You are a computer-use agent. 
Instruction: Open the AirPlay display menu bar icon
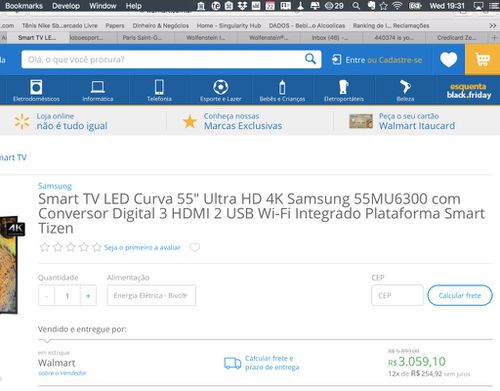[478, 6]
